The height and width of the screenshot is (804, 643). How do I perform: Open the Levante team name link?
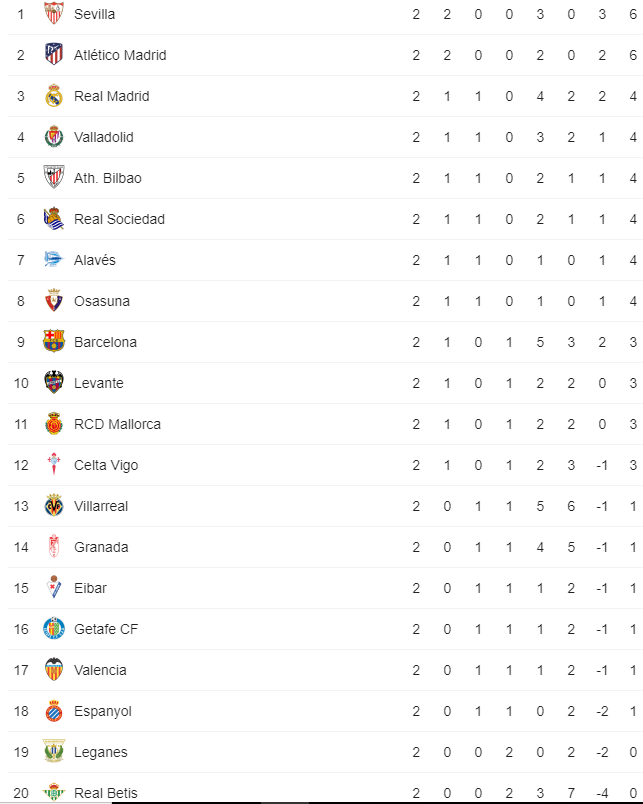[x=99, y=383]
